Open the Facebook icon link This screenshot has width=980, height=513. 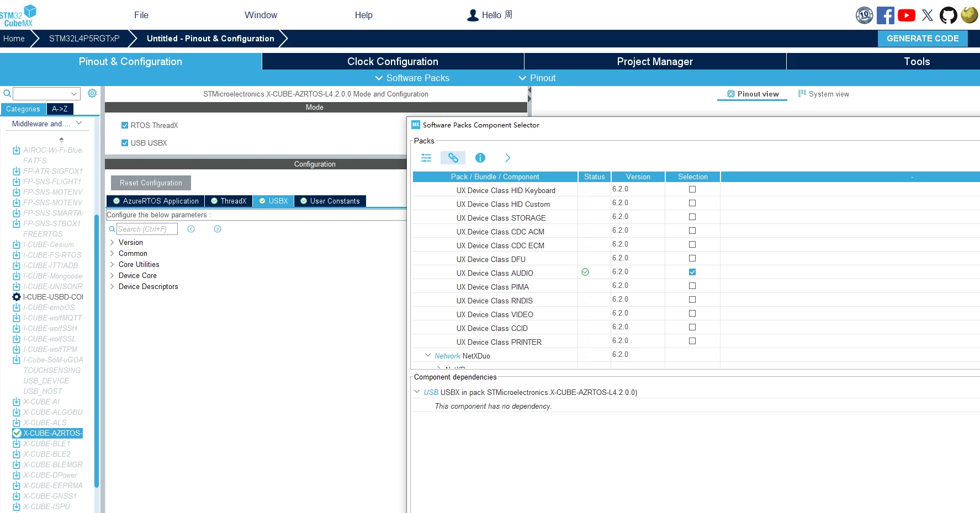click(885, 15)
